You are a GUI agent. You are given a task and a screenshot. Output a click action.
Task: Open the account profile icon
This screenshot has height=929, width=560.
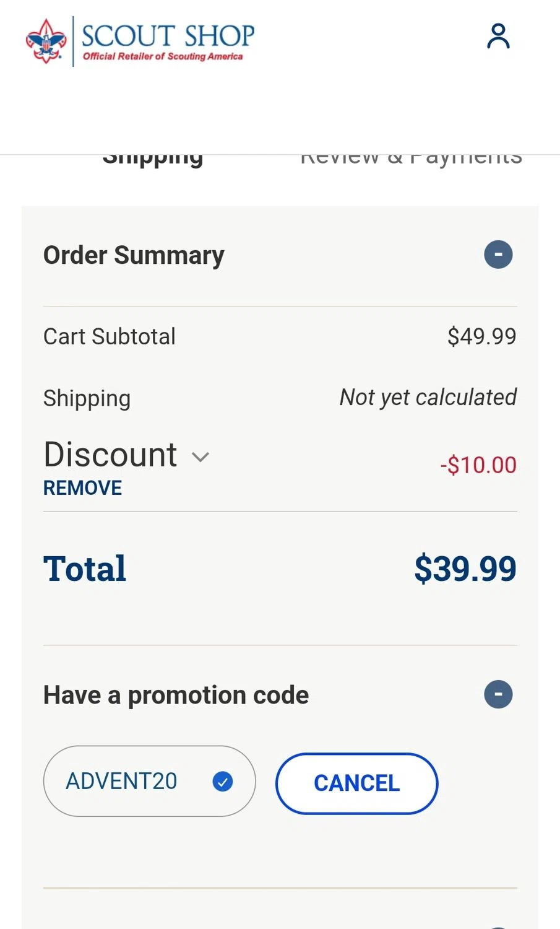pos(498,37)
